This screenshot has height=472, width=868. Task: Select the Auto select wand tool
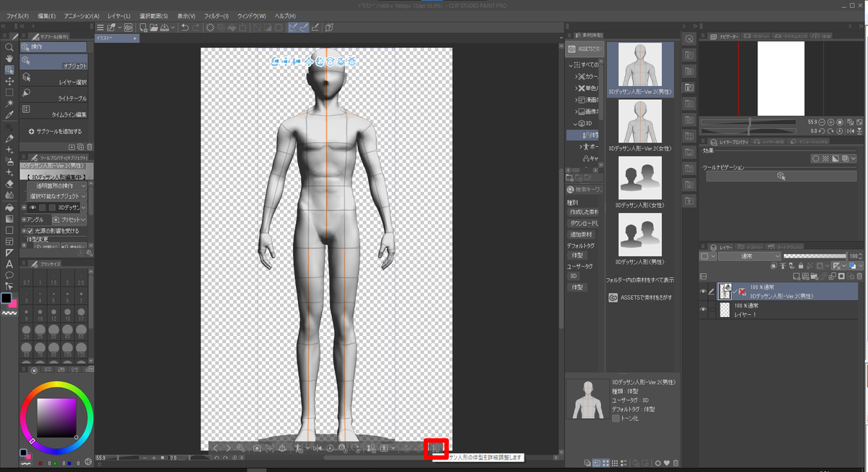click(x=9, y=104)
